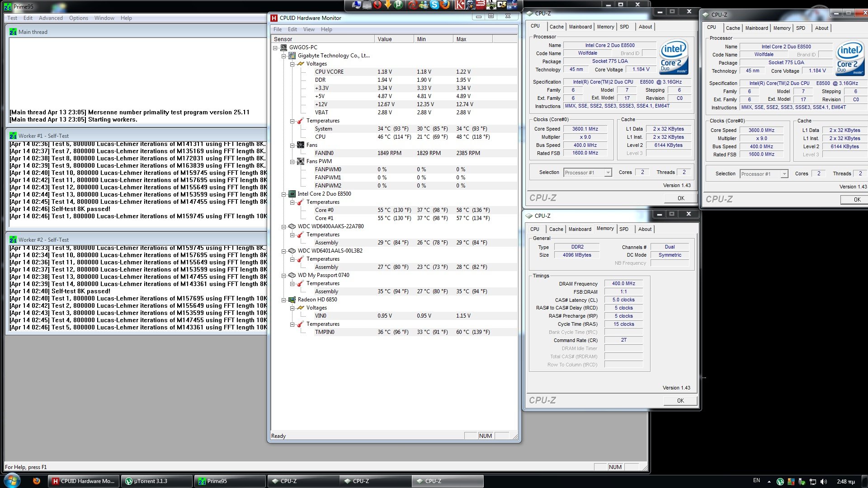Open the View menu in HWMonitor
The width and height of the screenshot is (868, 488).
click(309, 29)
